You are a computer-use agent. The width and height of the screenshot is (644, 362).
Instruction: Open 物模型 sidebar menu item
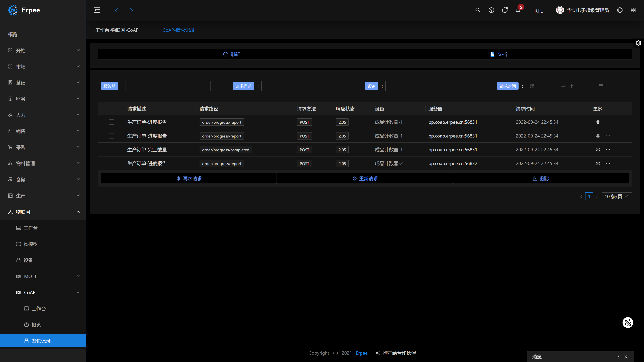(31, 244)
